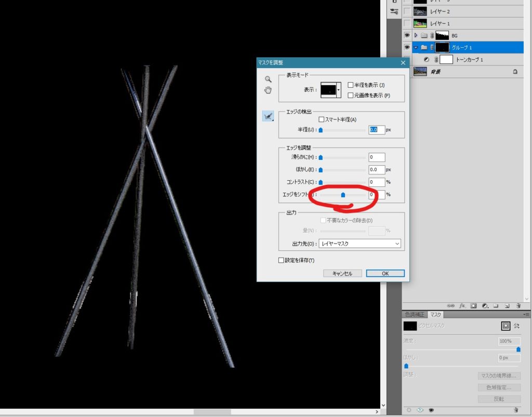Click the エッジをシフト slider handle

coord(343,195)
